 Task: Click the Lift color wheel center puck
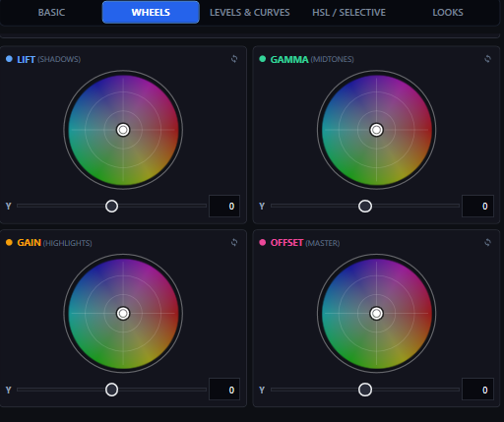tap(123, 130)
